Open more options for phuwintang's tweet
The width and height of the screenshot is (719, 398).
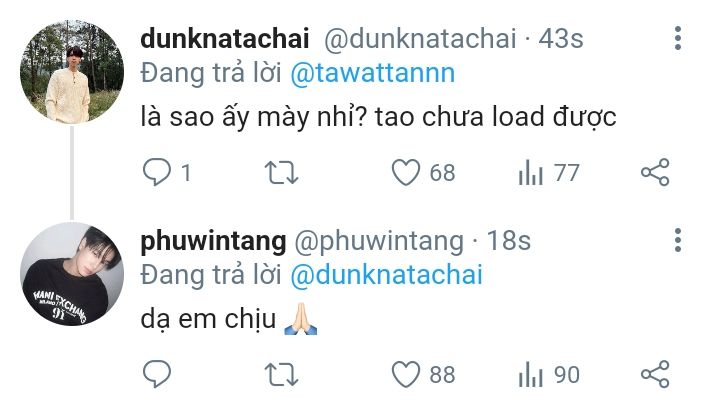point(678,240)
